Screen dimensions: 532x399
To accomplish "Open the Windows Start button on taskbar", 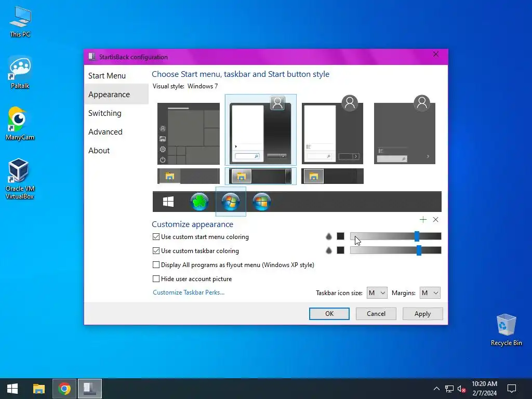I will coord(12,389).
